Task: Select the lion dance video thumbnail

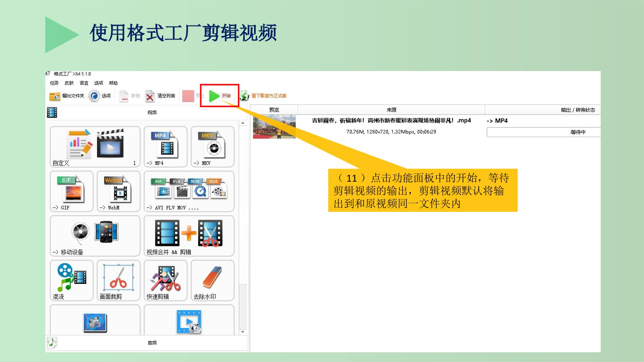Action: tap(274, 127)
